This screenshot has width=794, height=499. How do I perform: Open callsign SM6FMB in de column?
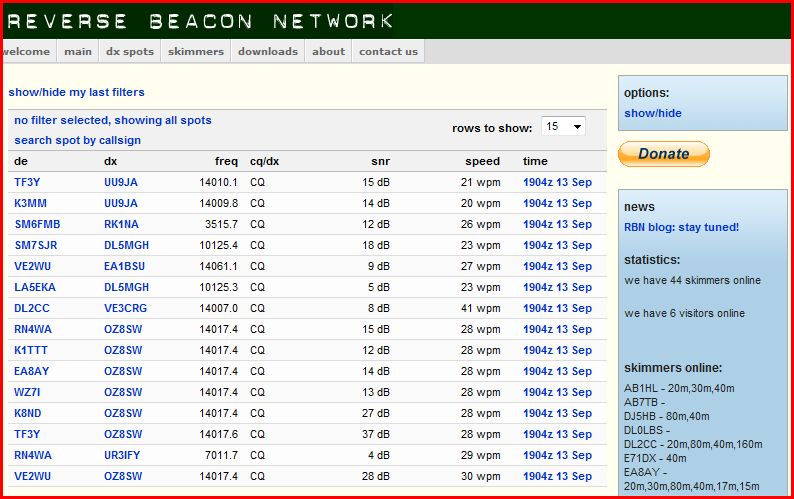37,224
